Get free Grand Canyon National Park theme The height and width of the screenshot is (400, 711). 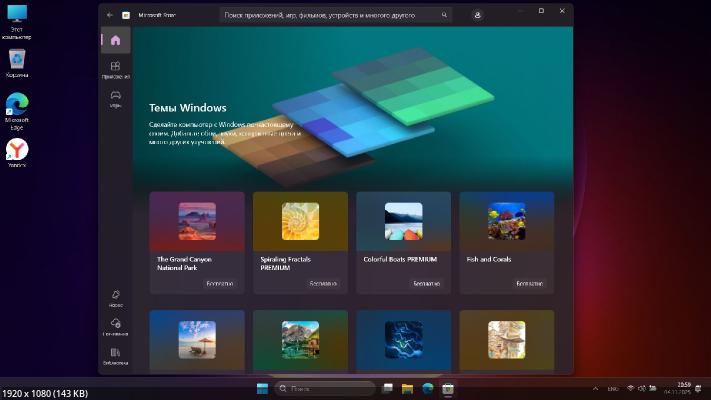[219, 284]
